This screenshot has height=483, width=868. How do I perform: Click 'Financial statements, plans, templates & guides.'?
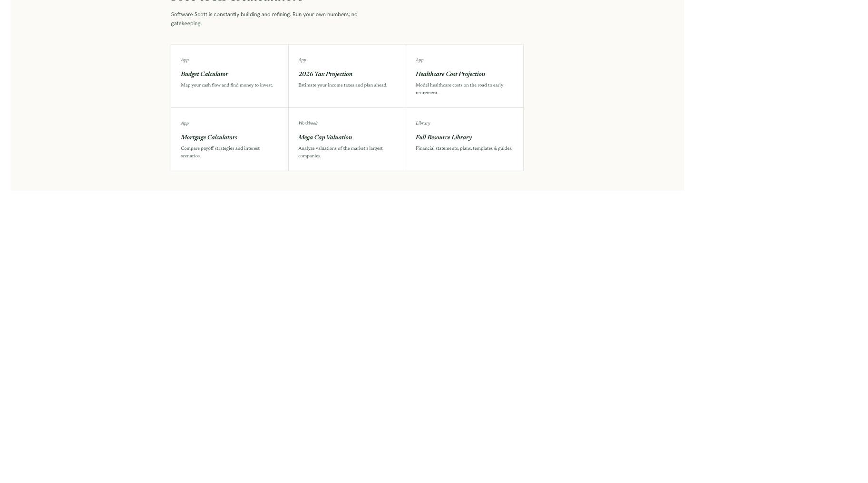click(x=464, y=148)
